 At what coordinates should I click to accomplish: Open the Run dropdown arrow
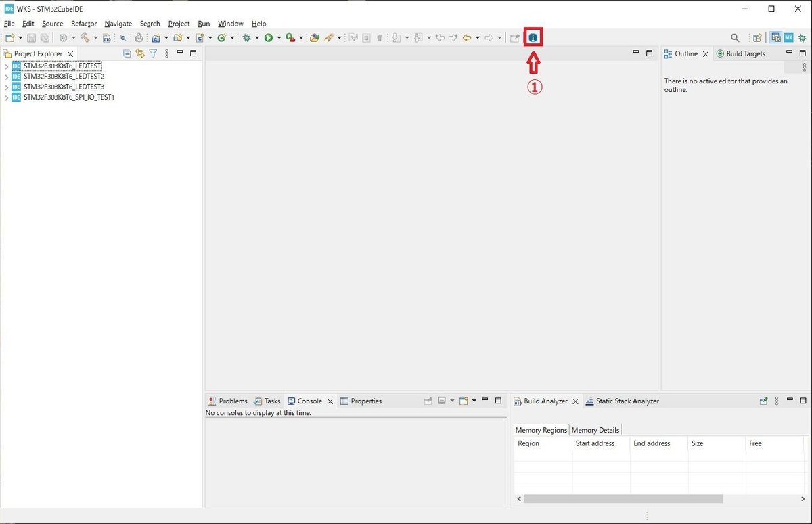tap(279, 38)
